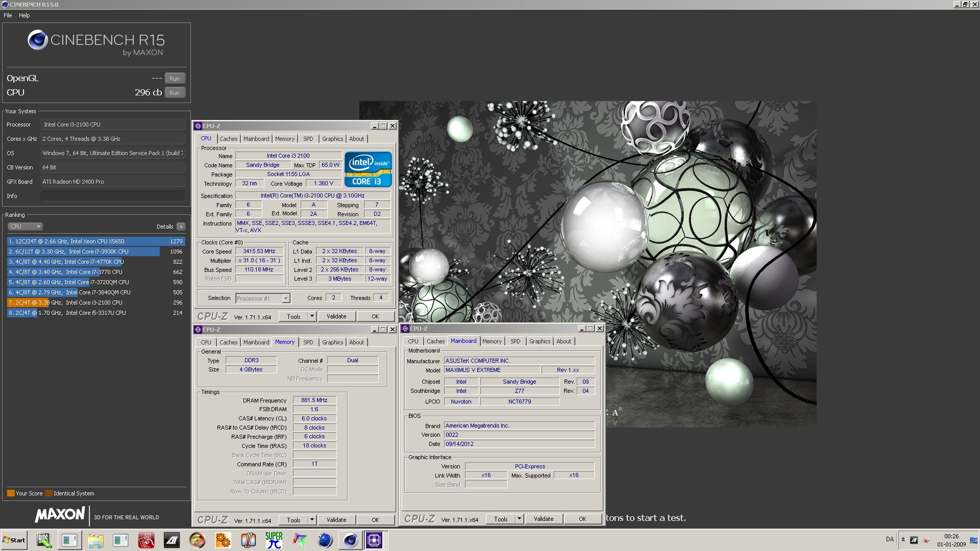Viewport: 980px width, 551px height.
Task: Click the Start button
Action: point(14,540)
